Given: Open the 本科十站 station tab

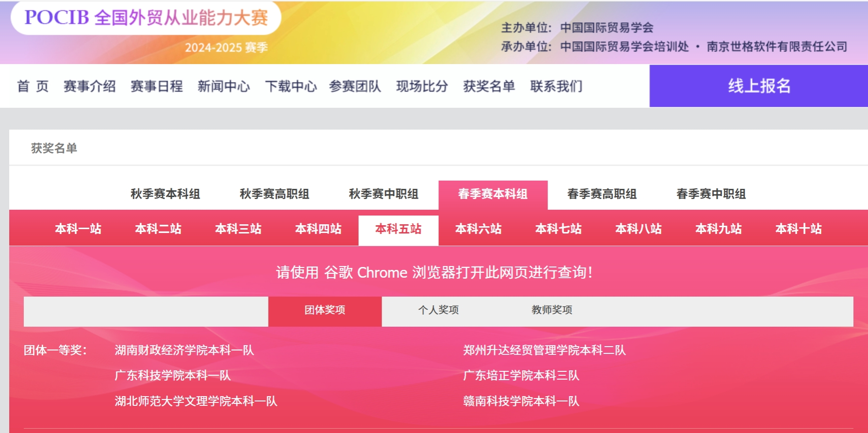Looking at the screenshot, I should coord(799,229).
